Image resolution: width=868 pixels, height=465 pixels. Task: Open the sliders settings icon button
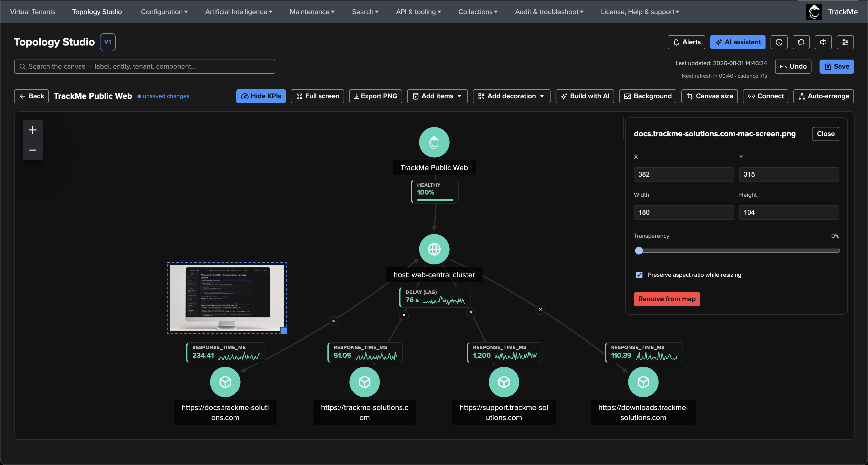pos(845,42)
